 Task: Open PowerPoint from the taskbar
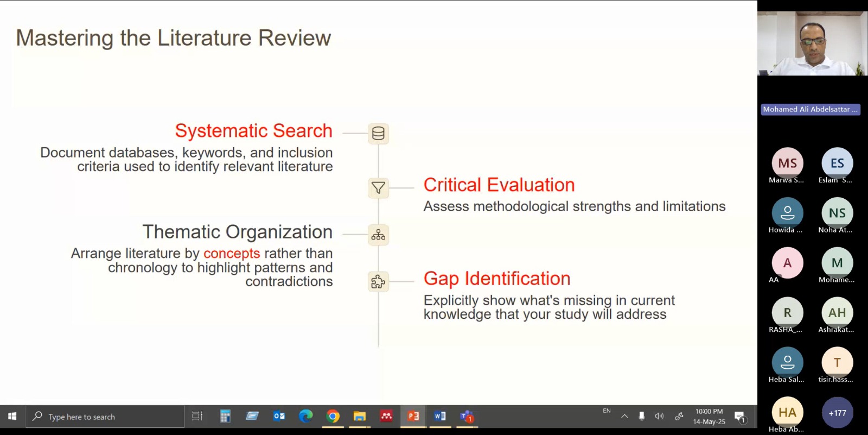[x=413, y=417]
